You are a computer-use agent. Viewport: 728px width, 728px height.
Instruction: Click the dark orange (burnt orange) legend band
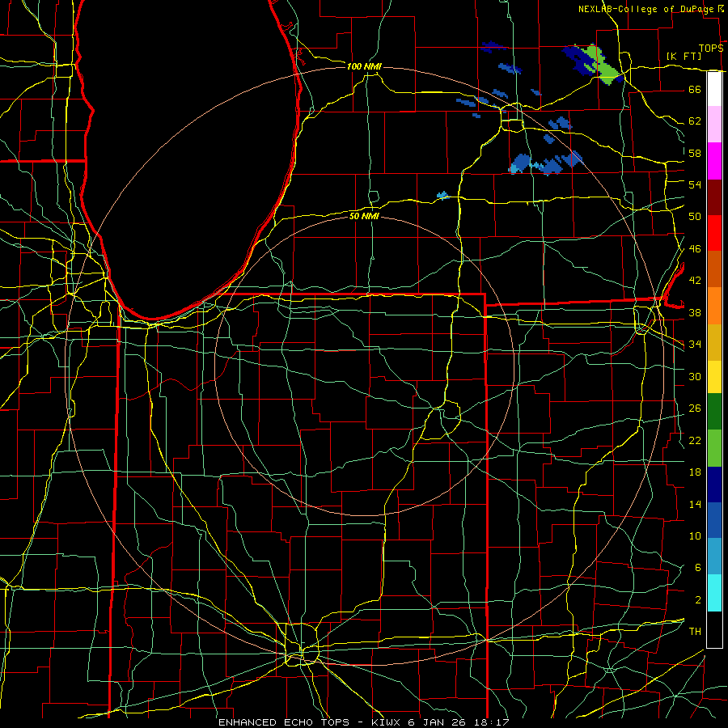point(714,269)
